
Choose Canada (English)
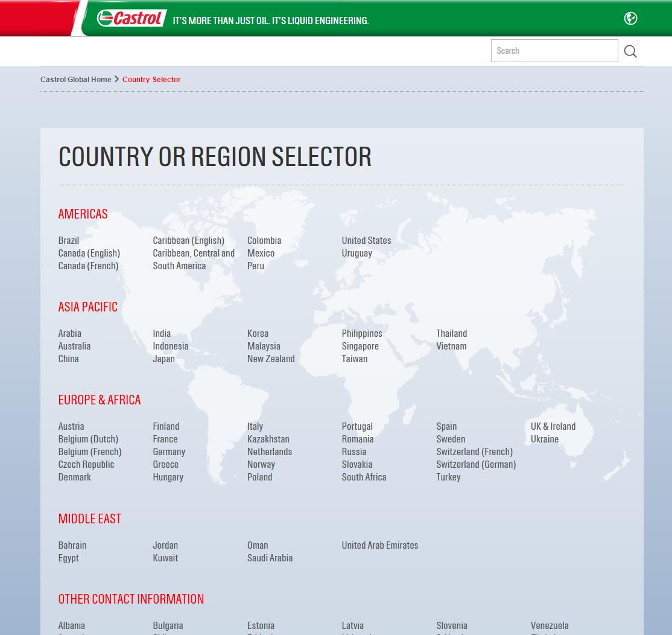click(89, 254)
